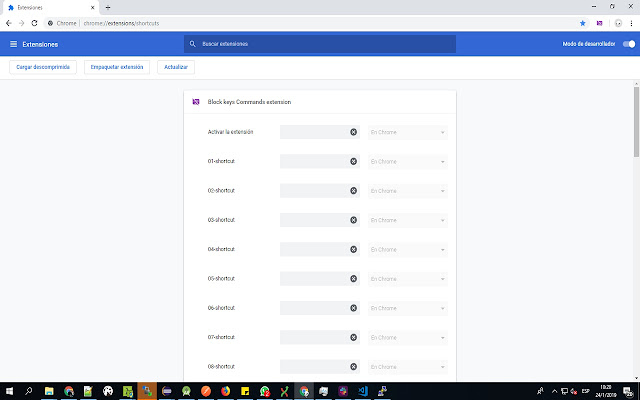This screenshot has height=400, width=640.
Task: Open the Extensiones hamburger menu
Action: (x=13, y=44)
